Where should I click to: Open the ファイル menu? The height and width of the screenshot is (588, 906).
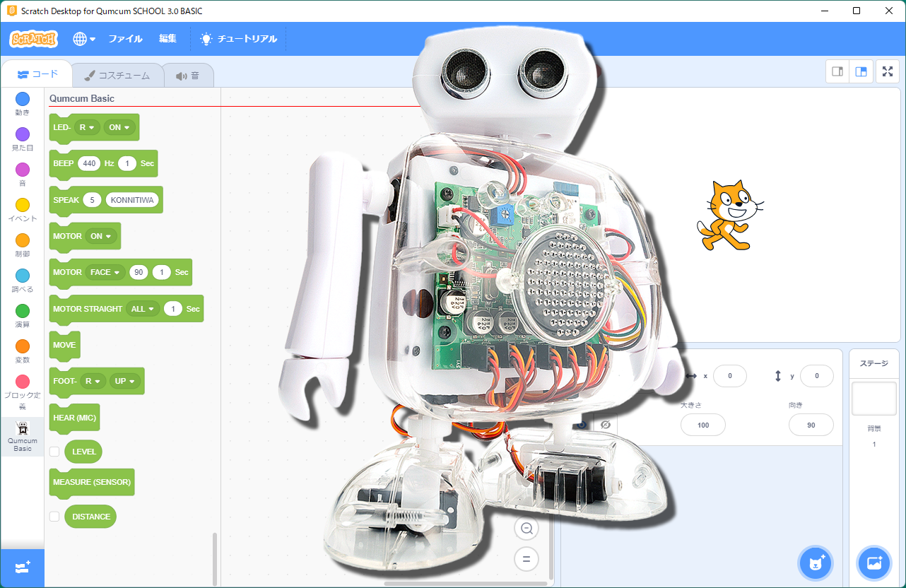[x=125, y=39]
